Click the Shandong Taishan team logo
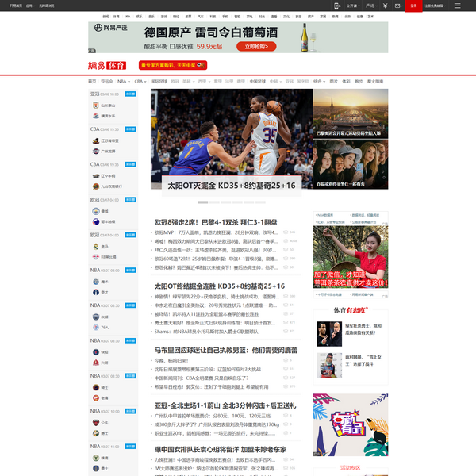476x476 pixels. 95,105
